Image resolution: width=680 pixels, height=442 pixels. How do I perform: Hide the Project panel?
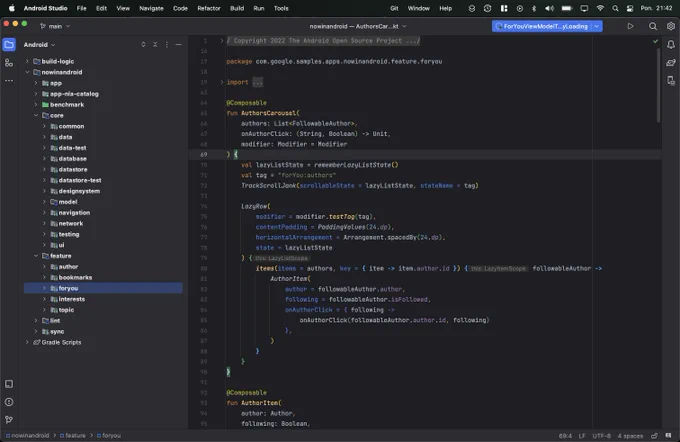tap(179, 45)
